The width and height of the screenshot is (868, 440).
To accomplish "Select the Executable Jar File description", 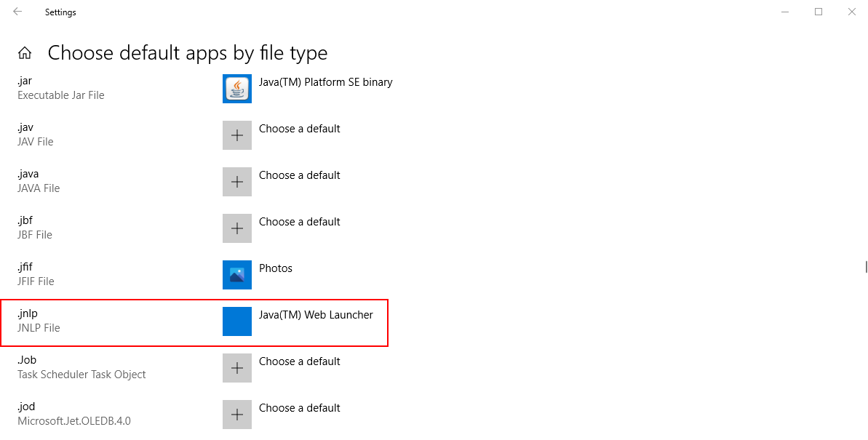I will point(61,95).
